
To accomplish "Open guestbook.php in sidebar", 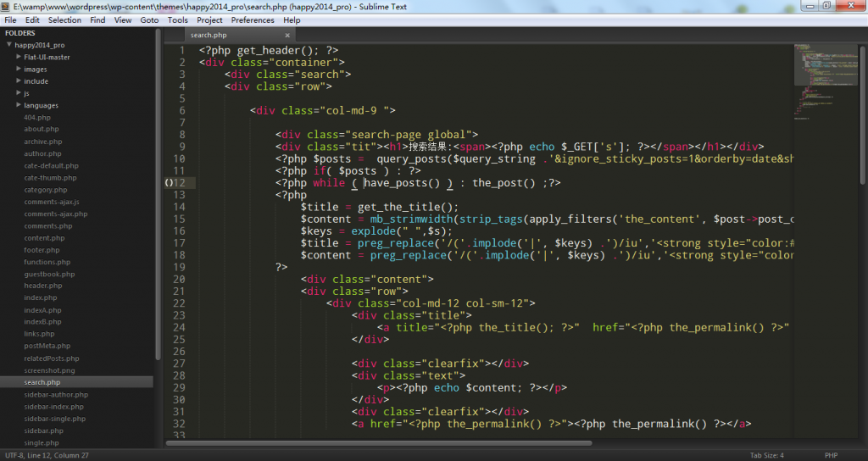I will point(49,274).
